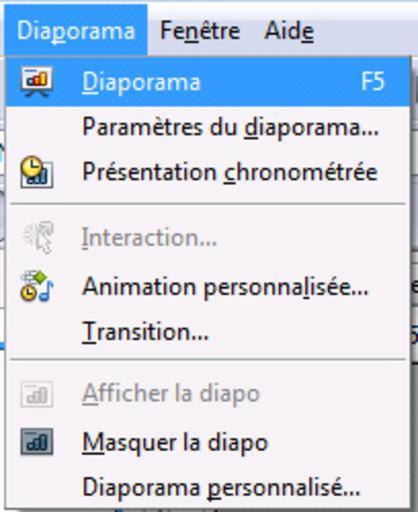Open Animation personnalisée... from the menu

click(208, 287)
